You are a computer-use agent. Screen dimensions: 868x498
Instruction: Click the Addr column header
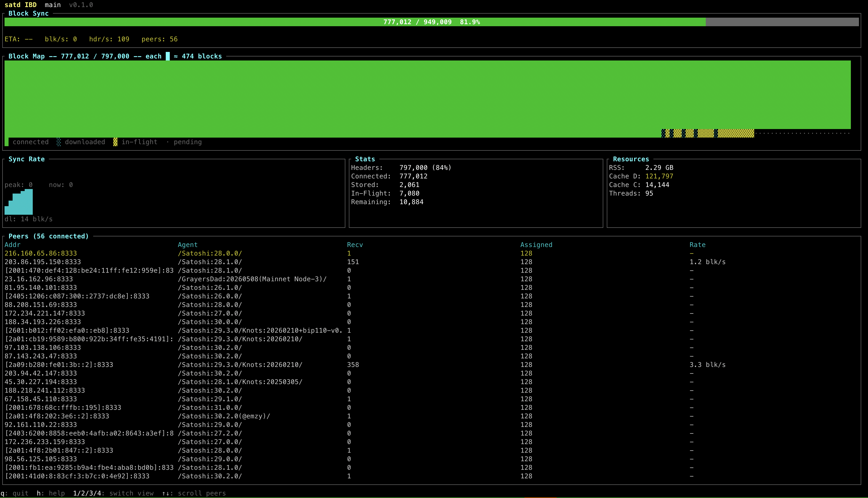pos(12,245)
